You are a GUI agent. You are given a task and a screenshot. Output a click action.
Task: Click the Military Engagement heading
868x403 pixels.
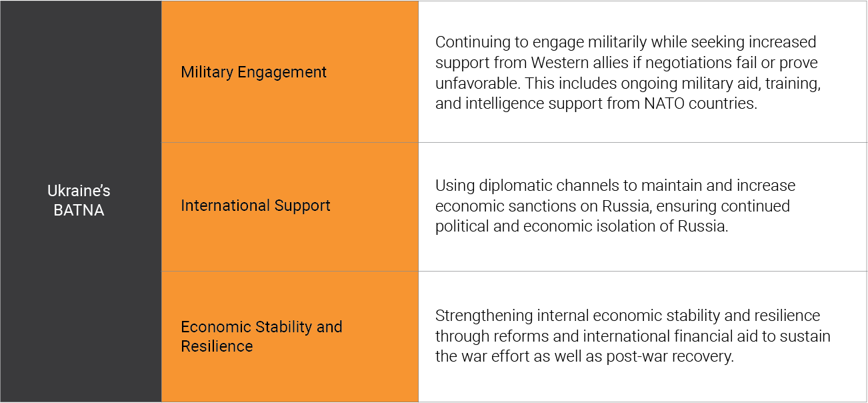[253, 72]
